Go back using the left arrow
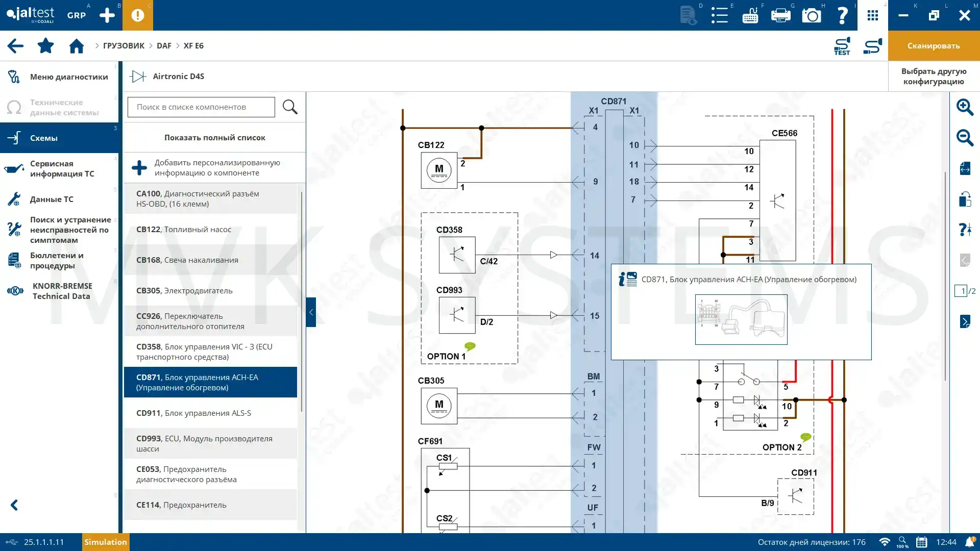 (x=15, y=46)
